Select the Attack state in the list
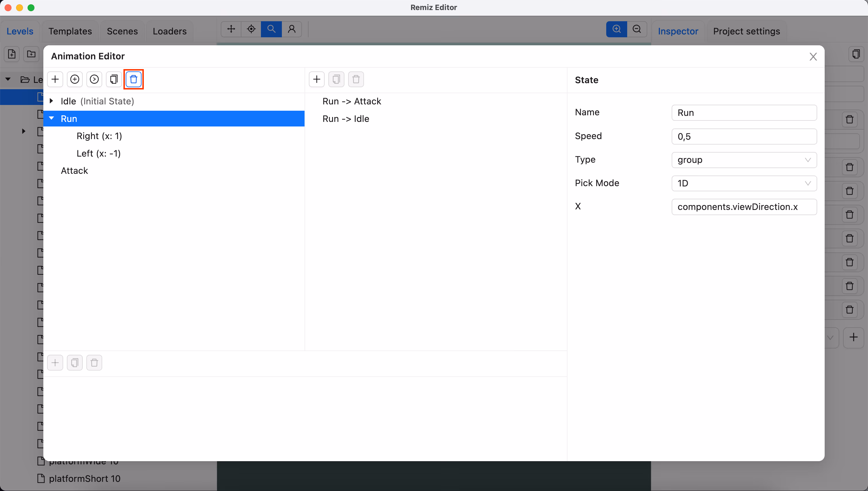Image resolution: width=868 pixels, height=491 pixels. click(x=74, y=171)
